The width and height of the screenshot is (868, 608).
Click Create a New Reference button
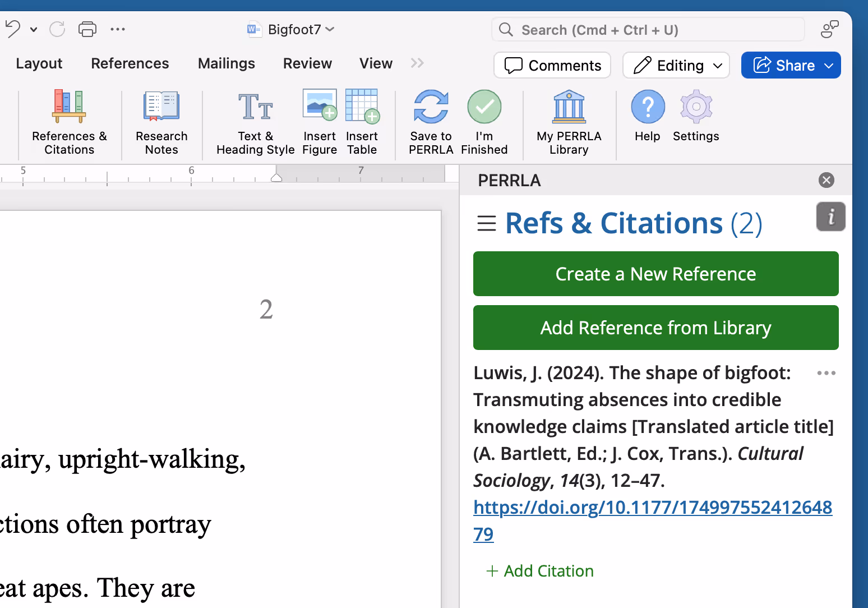coord(656,274)
